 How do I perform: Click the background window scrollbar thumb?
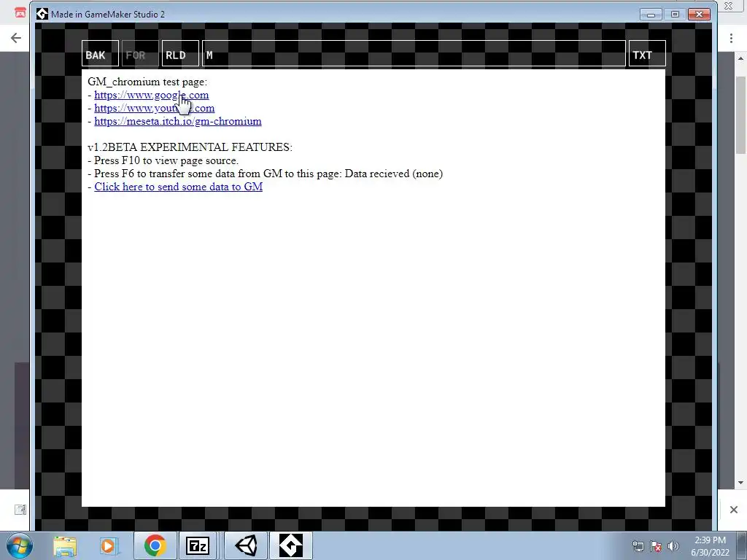click(x=740, y=114)
